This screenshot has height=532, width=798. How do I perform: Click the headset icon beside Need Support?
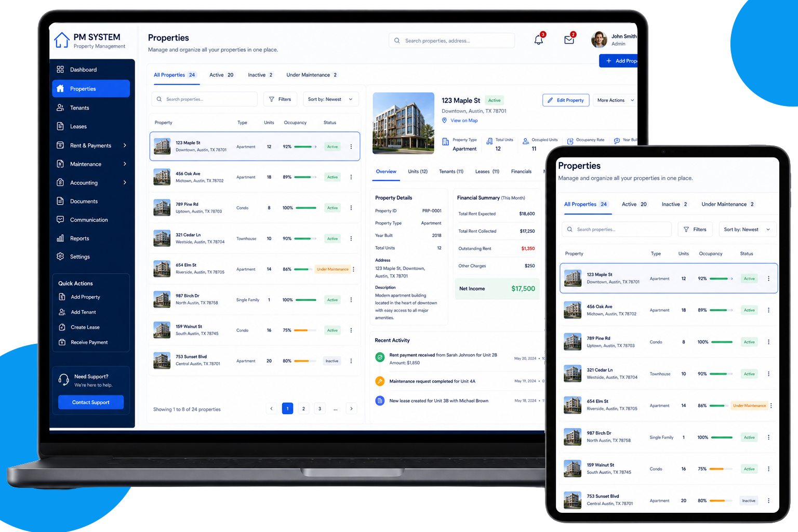click(64, 380)
